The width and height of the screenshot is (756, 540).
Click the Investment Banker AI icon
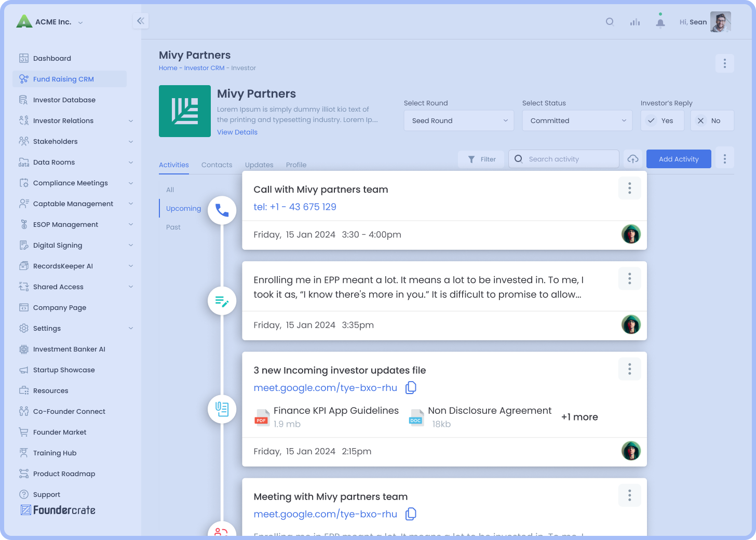point(24,349)
